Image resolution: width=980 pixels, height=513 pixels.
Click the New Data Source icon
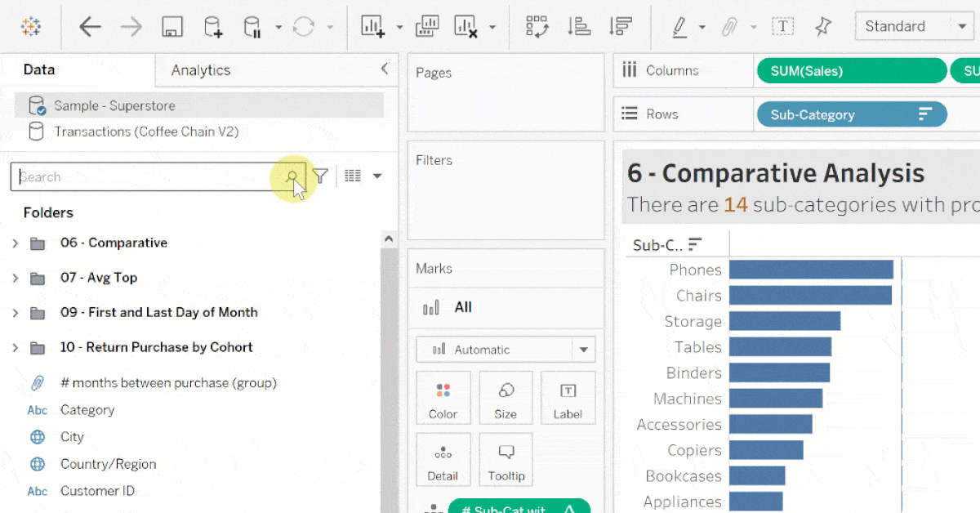tap(212, 27)
